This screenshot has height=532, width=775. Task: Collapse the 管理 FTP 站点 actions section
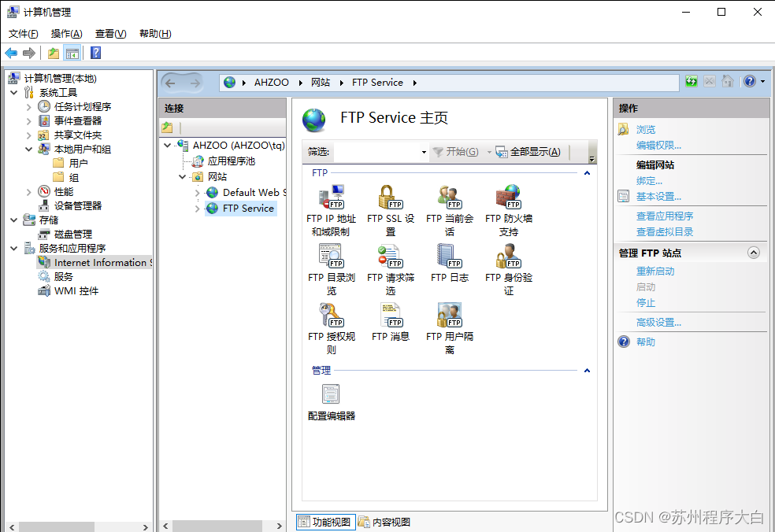pyautogui.click(x=753, y=253)
